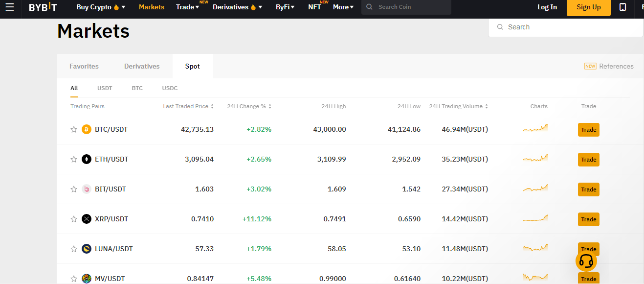
Task: Click the MV/USDT +5.48% change value
Action: tap(259, 279)
